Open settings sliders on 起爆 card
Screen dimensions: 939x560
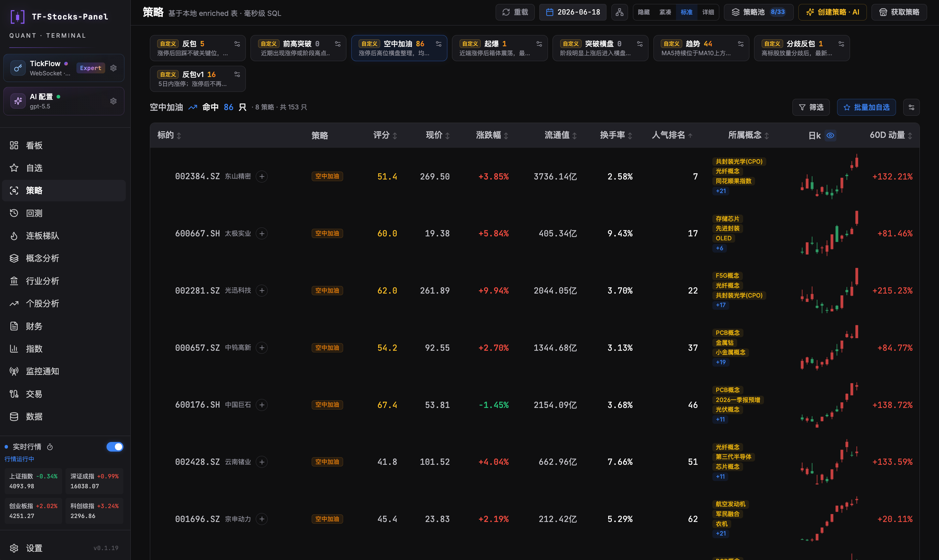coord(539,44)
